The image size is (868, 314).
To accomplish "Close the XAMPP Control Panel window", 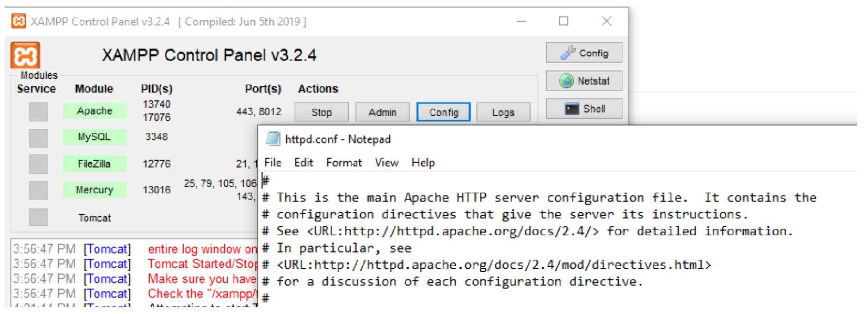I will coord(607,21).
